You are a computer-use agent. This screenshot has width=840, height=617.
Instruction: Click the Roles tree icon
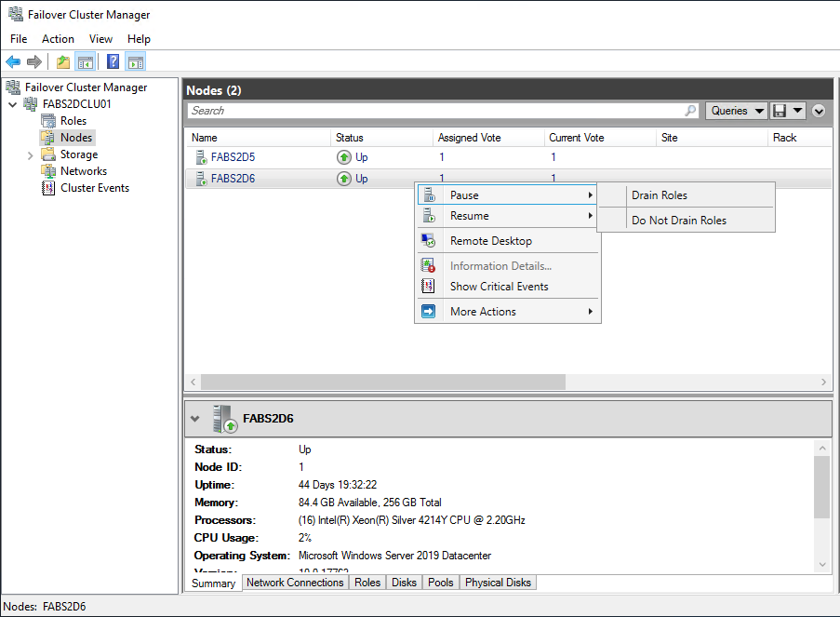coord(48,121)
